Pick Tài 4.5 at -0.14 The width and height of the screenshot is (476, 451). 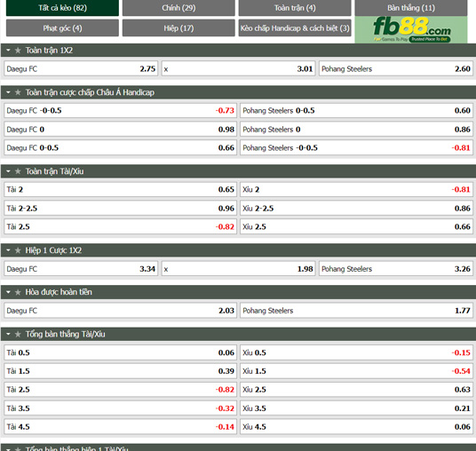tap(120, 427)
